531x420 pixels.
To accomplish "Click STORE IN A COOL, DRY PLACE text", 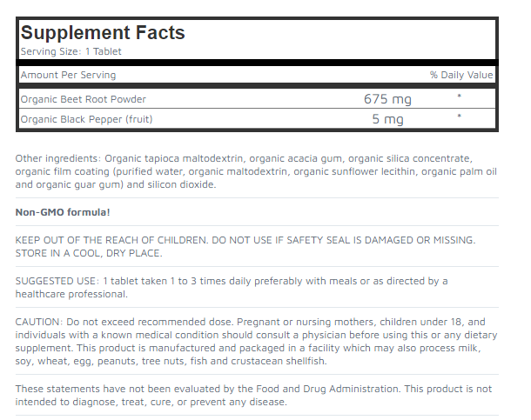I will point(89,253).
